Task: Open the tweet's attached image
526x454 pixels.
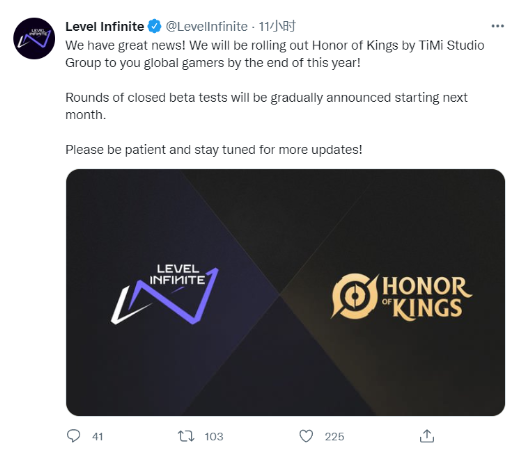Action: [285, 292]
